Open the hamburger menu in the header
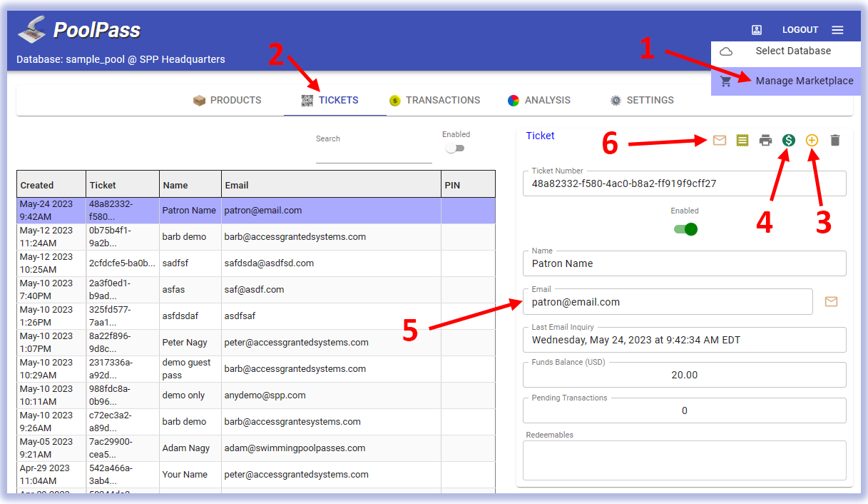Image resolution: width=868 pixels, height=504 pixels. click(x=837, y=30)
